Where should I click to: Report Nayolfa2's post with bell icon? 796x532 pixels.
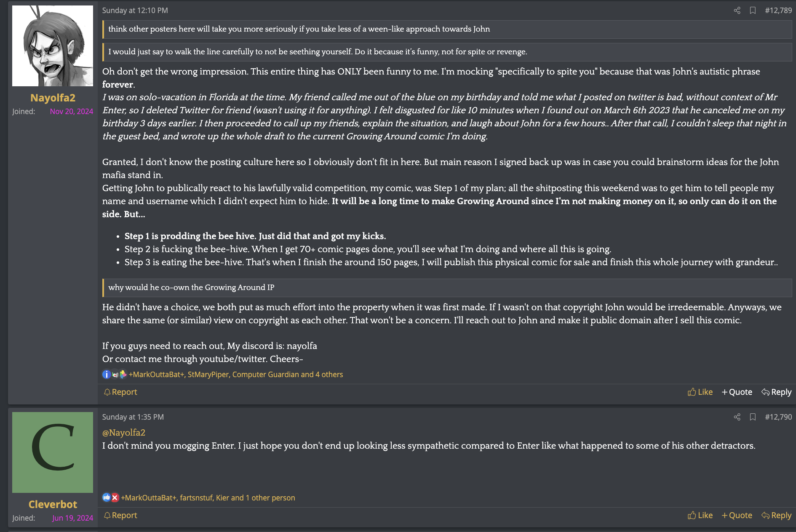[x=120, y=392]
